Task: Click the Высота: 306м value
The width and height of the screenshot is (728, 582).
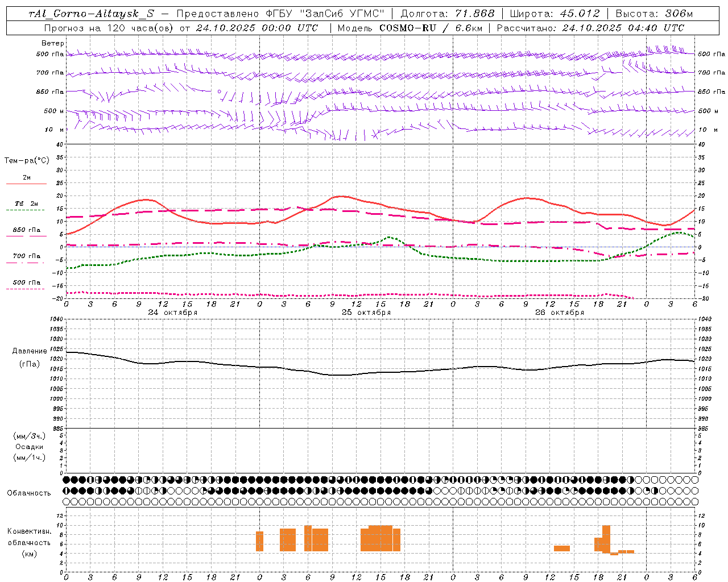Action: click(x=655, y=14)
